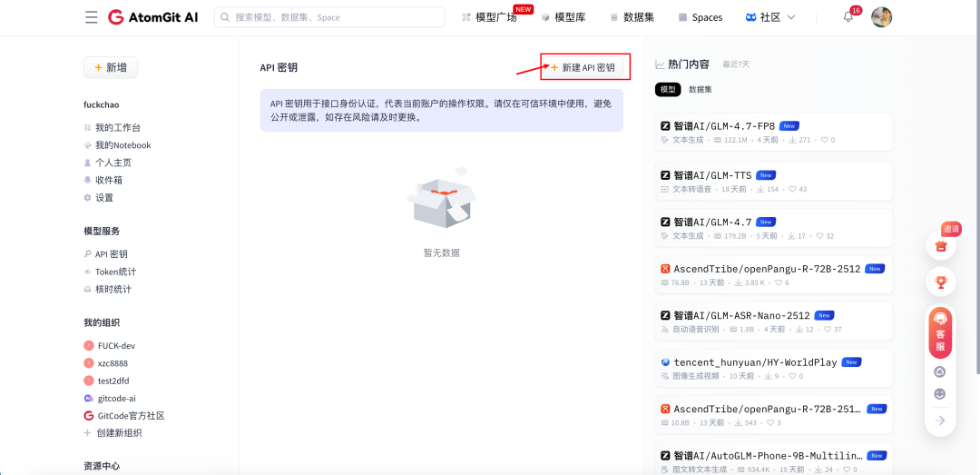980x475 pixels.
Task: Open customer service 客服 button
Action: click(x=940, y=332)
